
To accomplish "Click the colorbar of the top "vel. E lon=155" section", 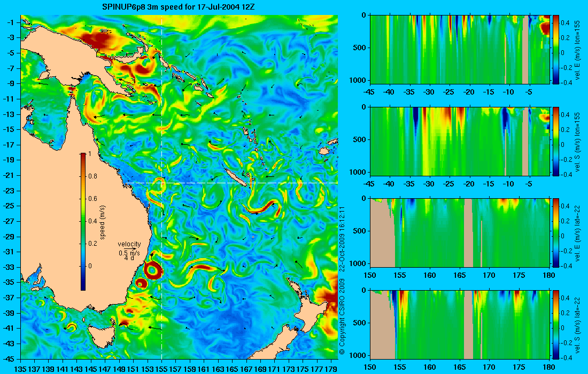I will pyautogui.click(x=556, y=50).
